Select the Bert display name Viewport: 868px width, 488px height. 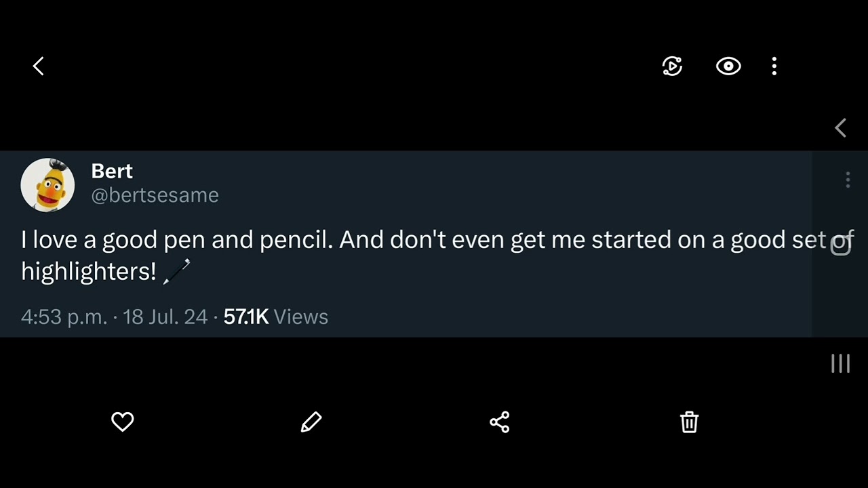(x=112, y=171)
